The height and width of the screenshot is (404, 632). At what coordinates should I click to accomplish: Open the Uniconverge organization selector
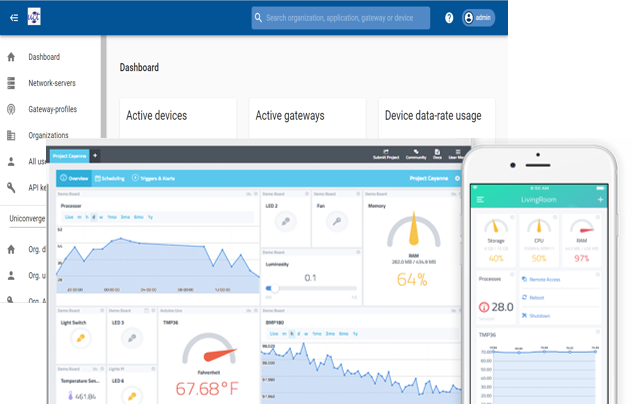point(27,219)
